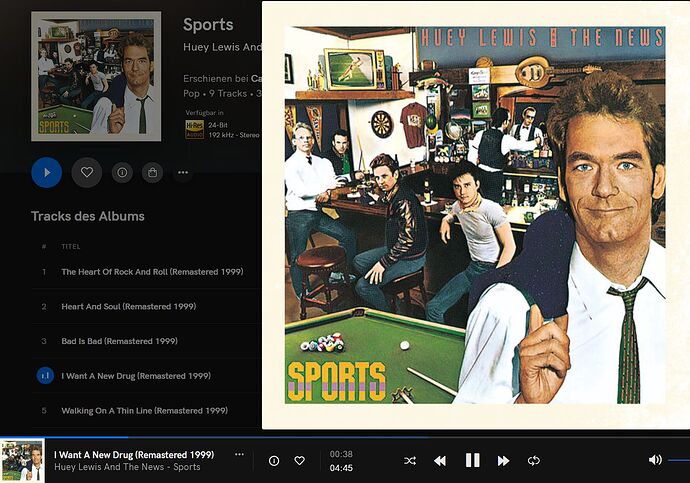This screenshot has width=690, height=483.
Task: Click the Pop genre label
Action: 191,94
